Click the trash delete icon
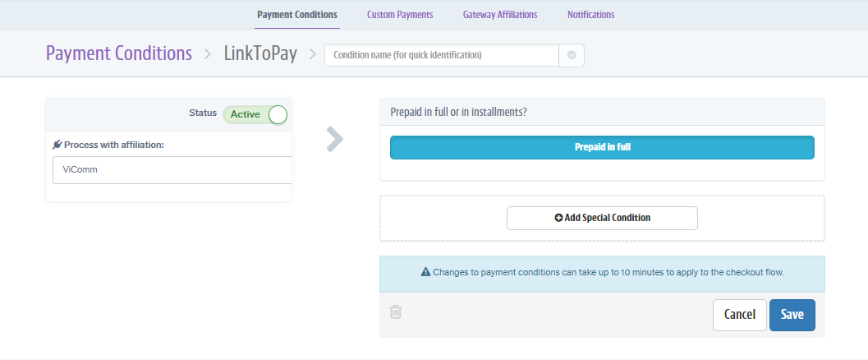Screen dimensions: 868x360 (x=396, y=312)
